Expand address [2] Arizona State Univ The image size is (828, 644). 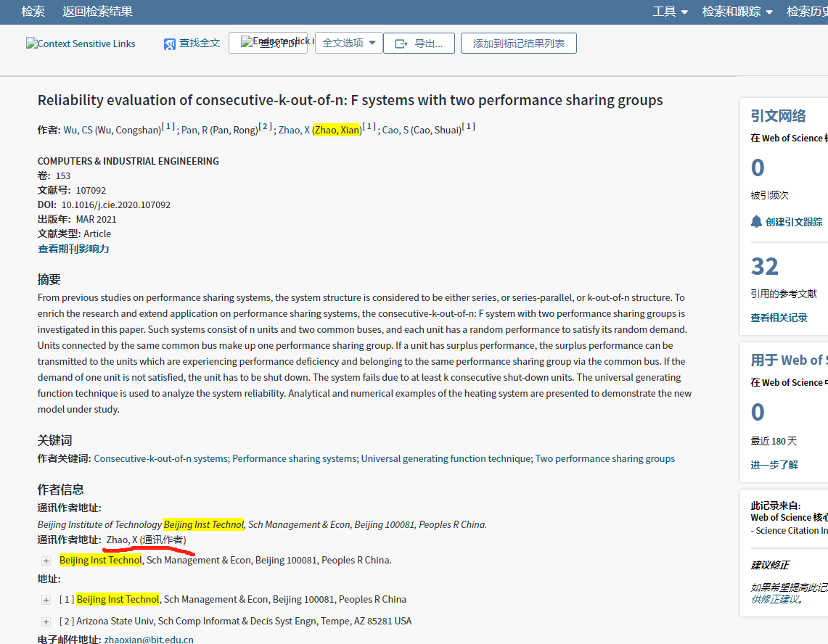[46, 622]
